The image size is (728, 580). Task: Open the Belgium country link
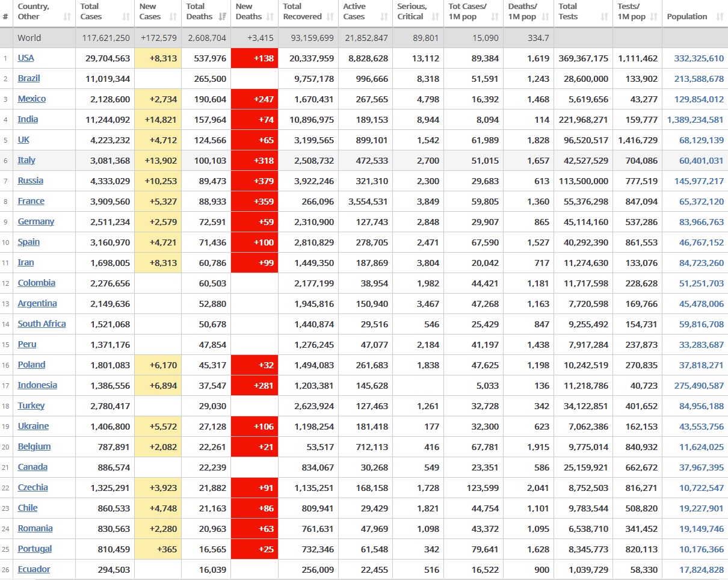coord(34,447)
